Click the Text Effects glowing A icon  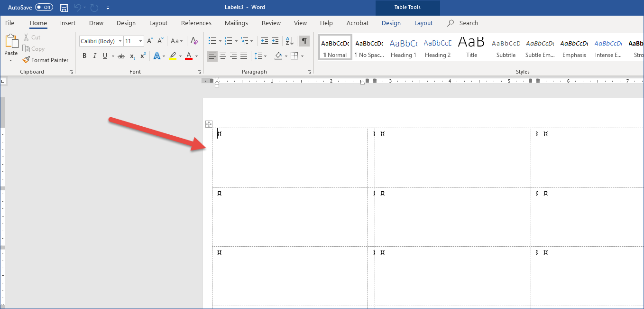point(157,56)
